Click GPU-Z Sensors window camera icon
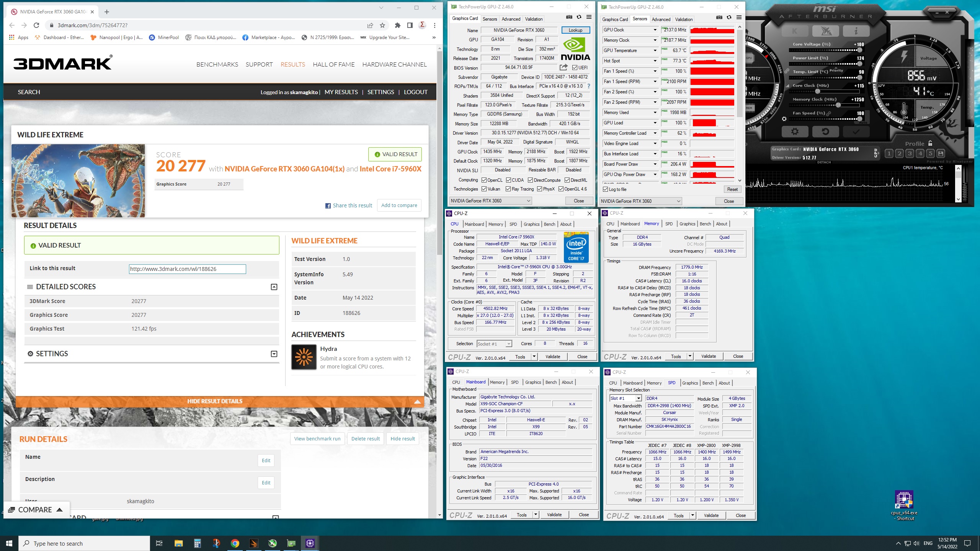 [719, 18]
